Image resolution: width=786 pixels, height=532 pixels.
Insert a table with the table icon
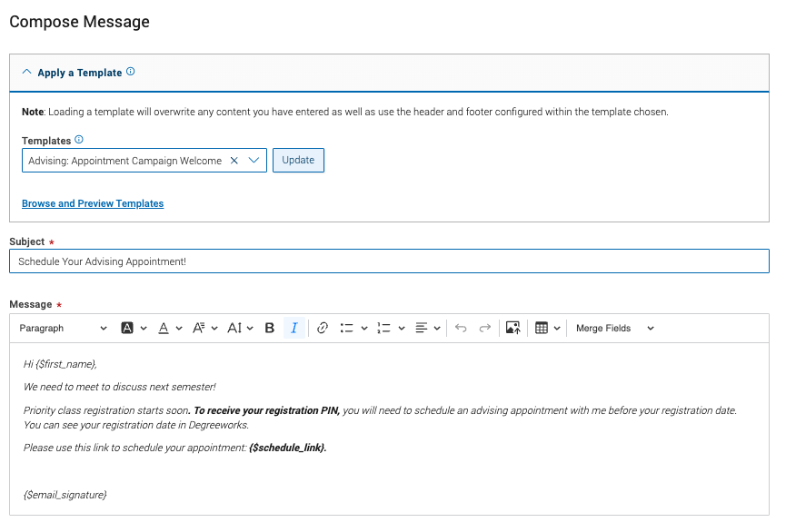542,328
